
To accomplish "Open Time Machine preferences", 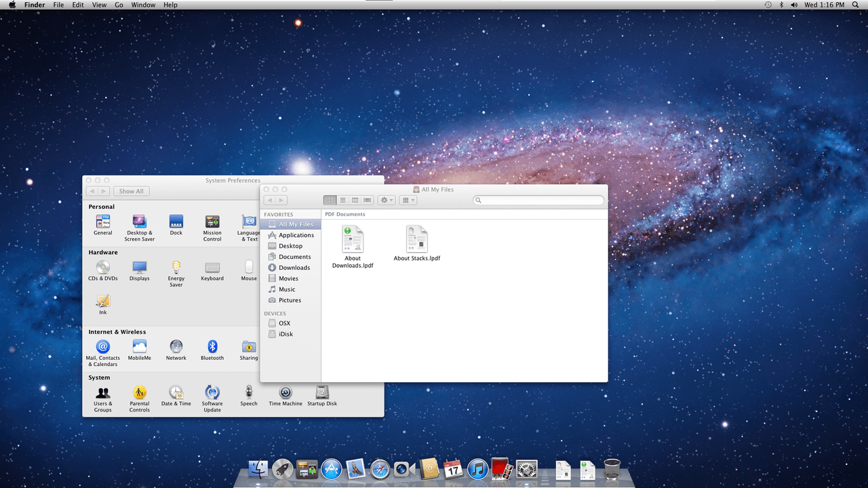I will click(x=285, y=396).
